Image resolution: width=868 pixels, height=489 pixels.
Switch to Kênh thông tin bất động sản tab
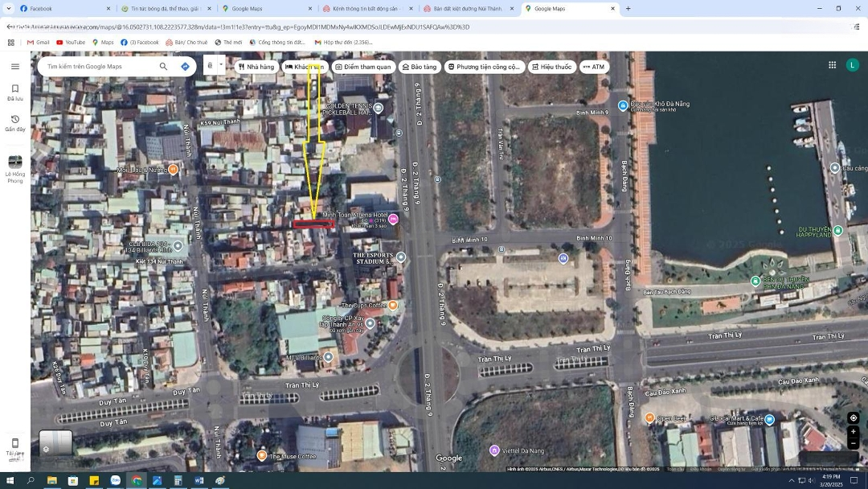[365, 9]
